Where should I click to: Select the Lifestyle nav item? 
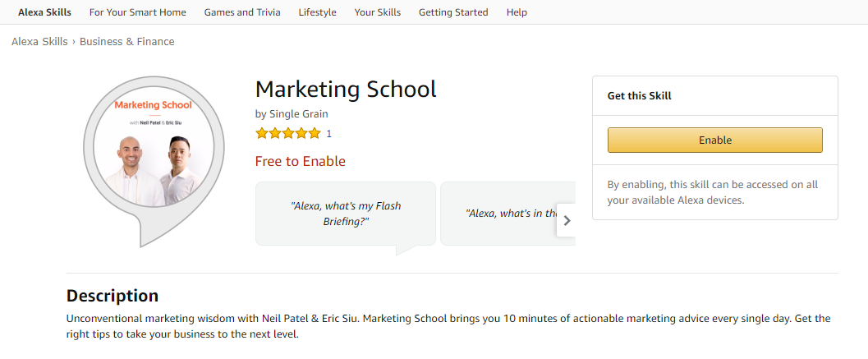click(317, 12)
